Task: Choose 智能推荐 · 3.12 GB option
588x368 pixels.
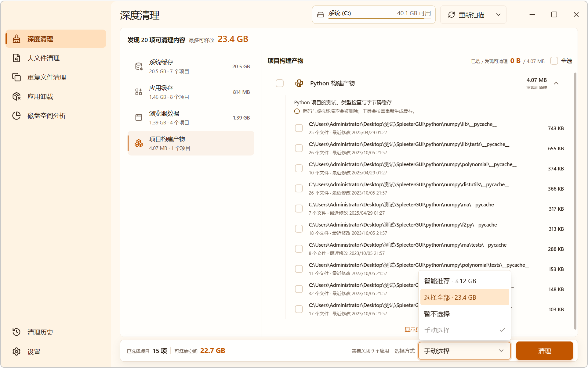Action: click(x=465, y=281)
